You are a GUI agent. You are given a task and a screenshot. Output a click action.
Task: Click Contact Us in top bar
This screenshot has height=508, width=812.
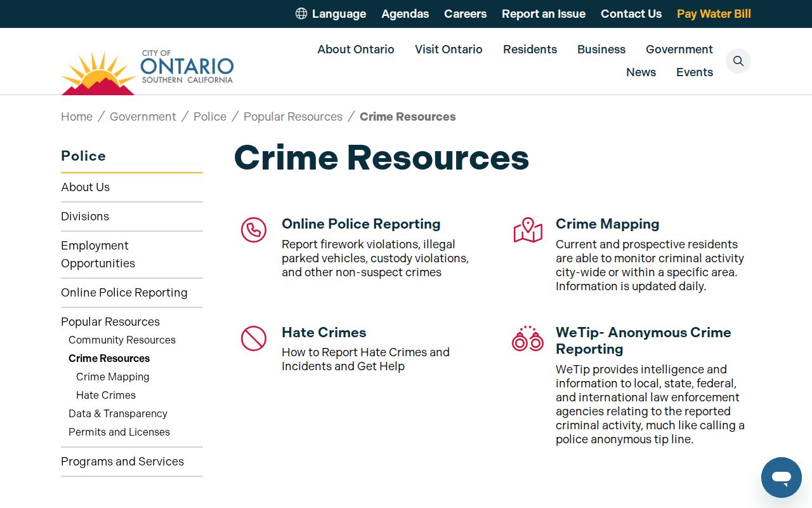631,14
